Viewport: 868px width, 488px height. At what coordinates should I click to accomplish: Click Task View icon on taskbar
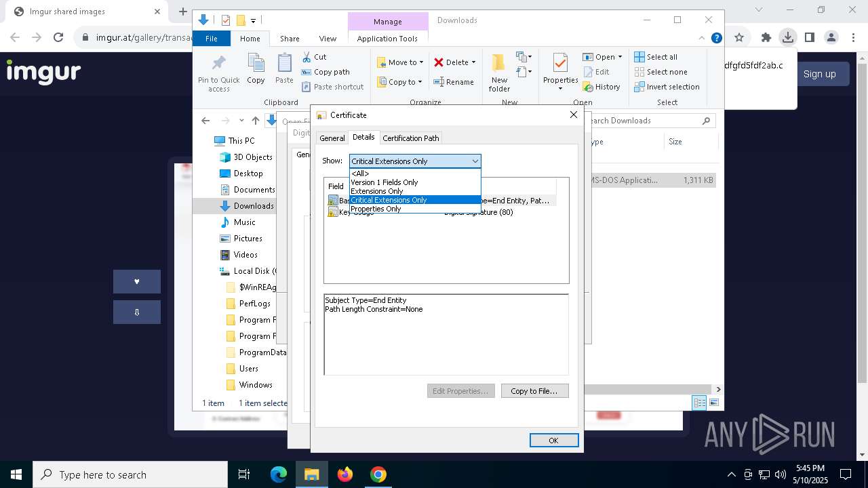click(x=244, y=474)
